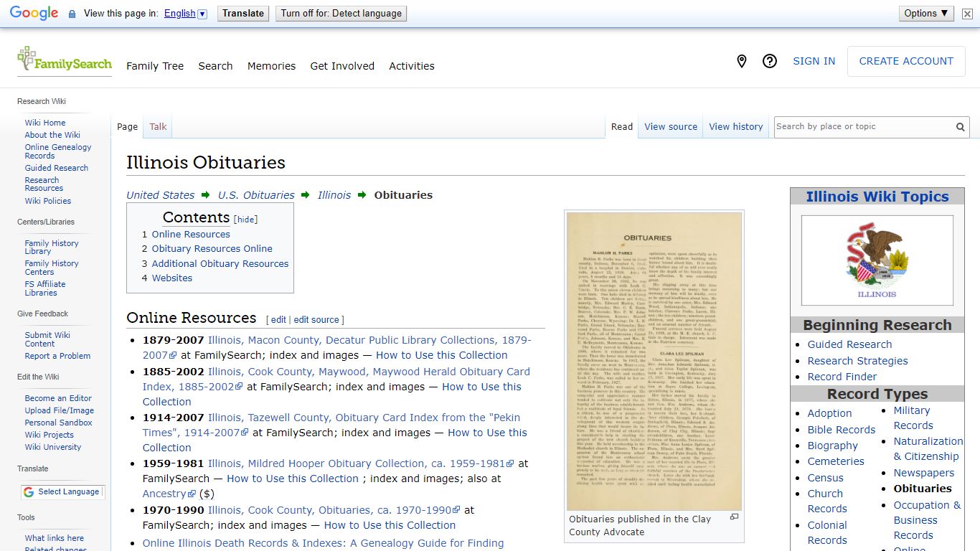Switch to the Talk tab

point(158,127)
